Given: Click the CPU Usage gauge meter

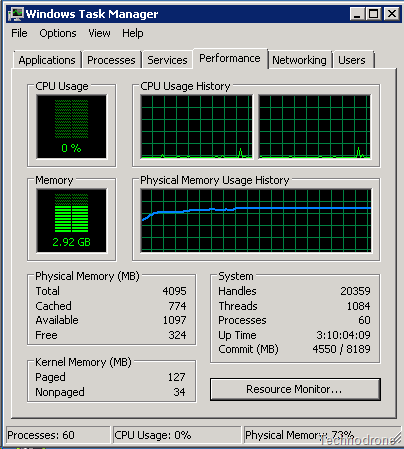Looking at the screenshot, I should tap(72, 126).
